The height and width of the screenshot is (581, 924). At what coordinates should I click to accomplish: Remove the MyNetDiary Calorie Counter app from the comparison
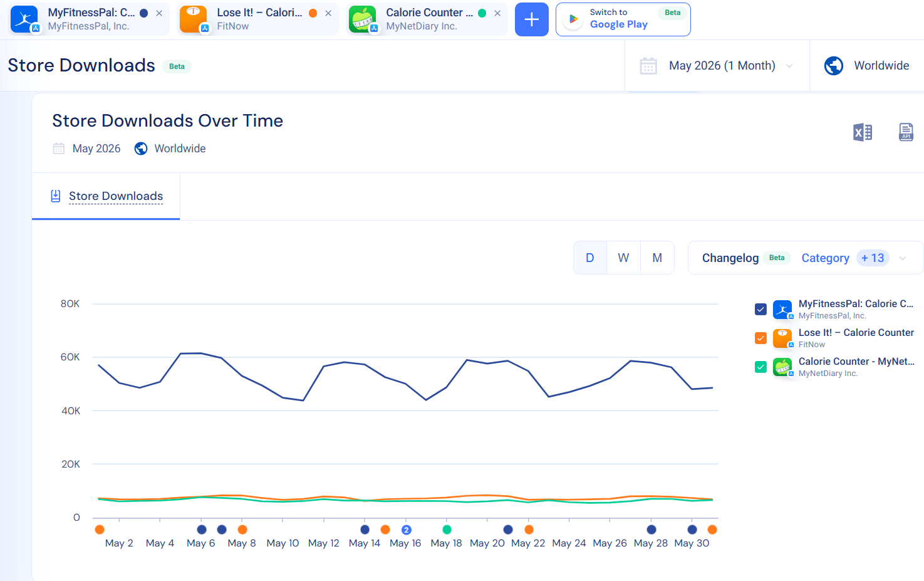click(x=497, y=13)
